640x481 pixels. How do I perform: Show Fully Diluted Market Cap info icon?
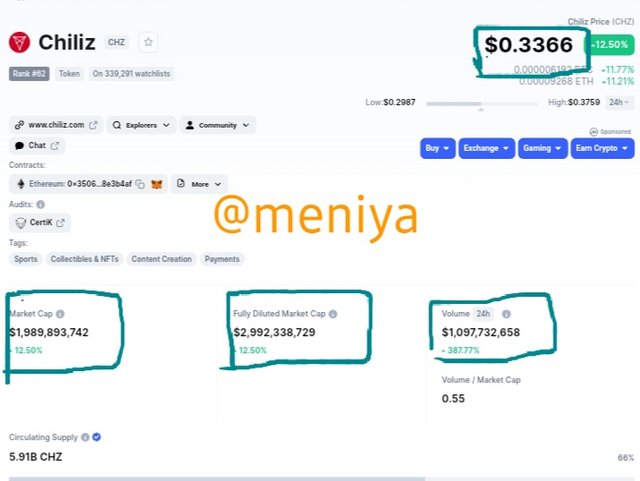[x=333, y=314]
